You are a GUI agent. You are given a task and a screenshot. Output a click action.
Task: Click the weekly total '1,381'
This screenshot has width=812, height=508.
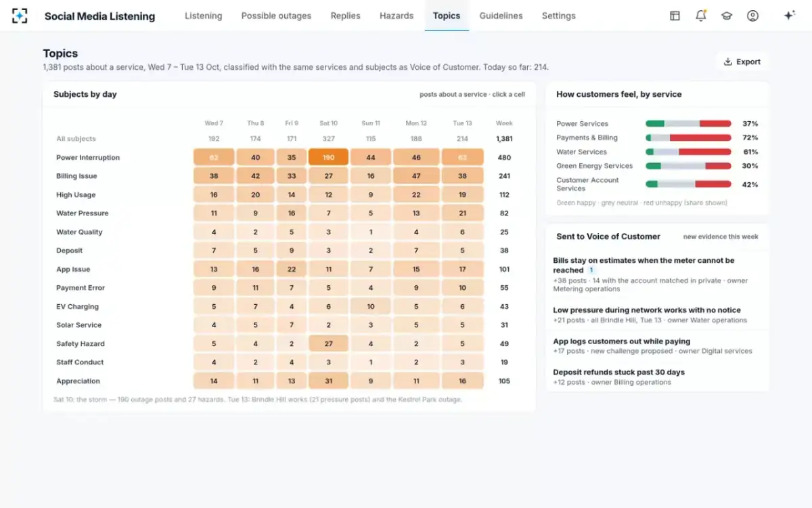[504, 139]
